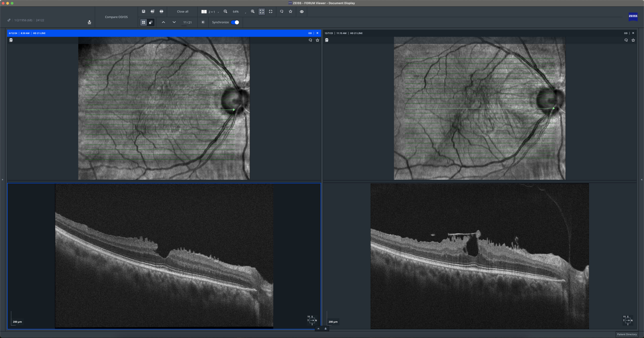The image size is (644, 338).
Task: Click the shrink to actual size icon
Action: [271, 12]
